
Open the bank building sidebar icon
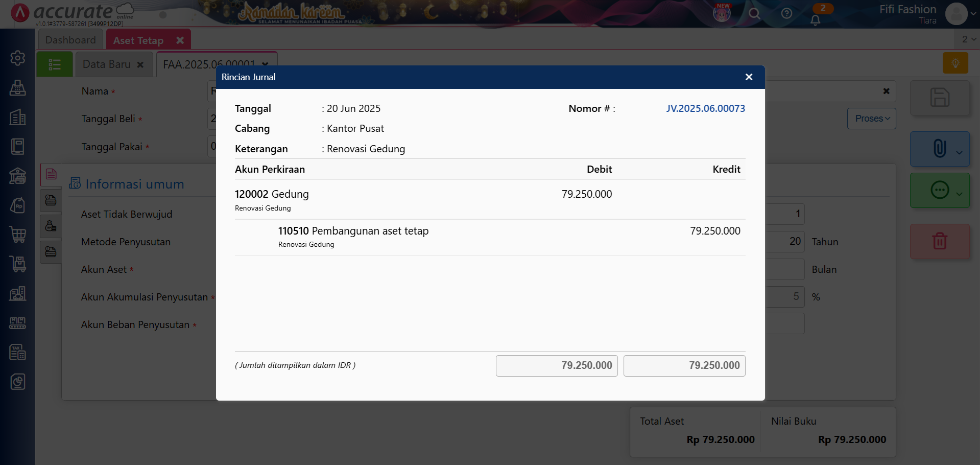point(18,176)
